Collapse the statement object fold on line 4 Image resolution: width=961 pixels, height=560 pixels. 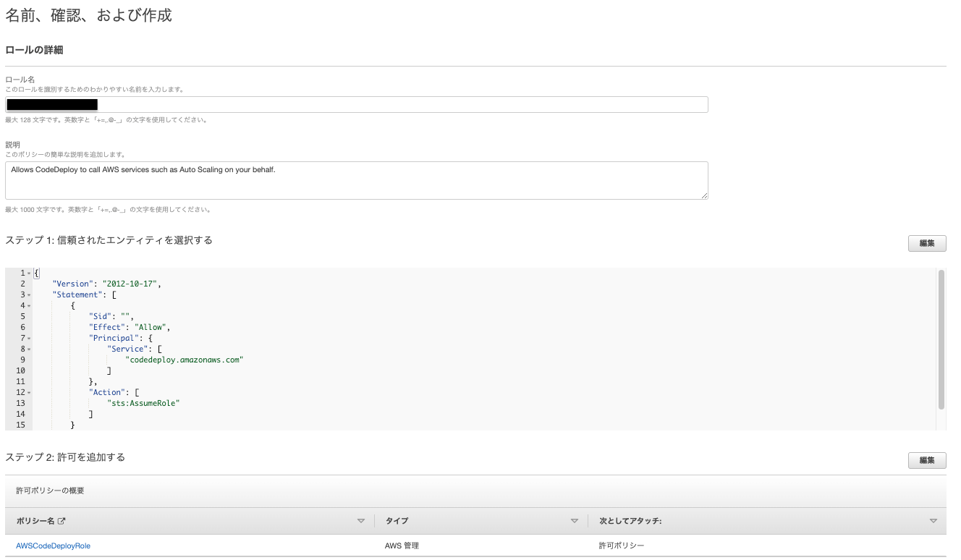30,305
